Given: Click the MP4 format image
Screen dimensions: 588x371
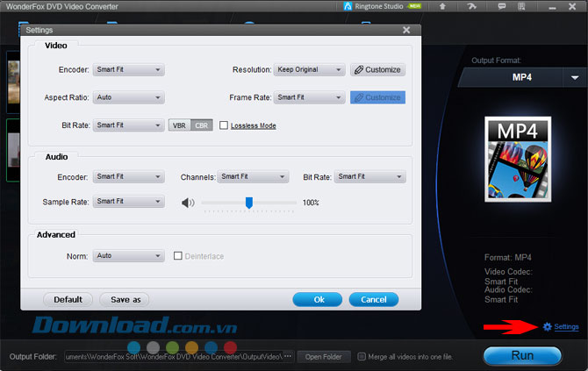Looking at the screenshot, I should [518, 159].
